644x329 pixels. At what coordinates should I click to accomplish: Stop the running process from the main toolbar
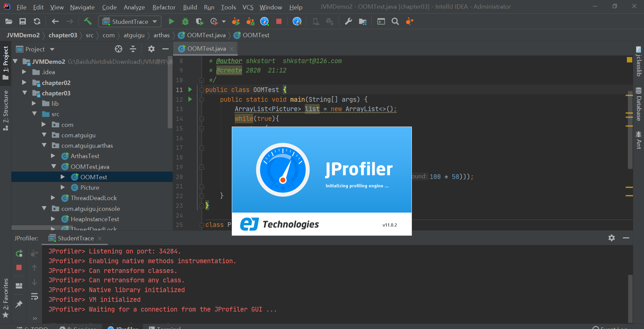tap(279, 22)
